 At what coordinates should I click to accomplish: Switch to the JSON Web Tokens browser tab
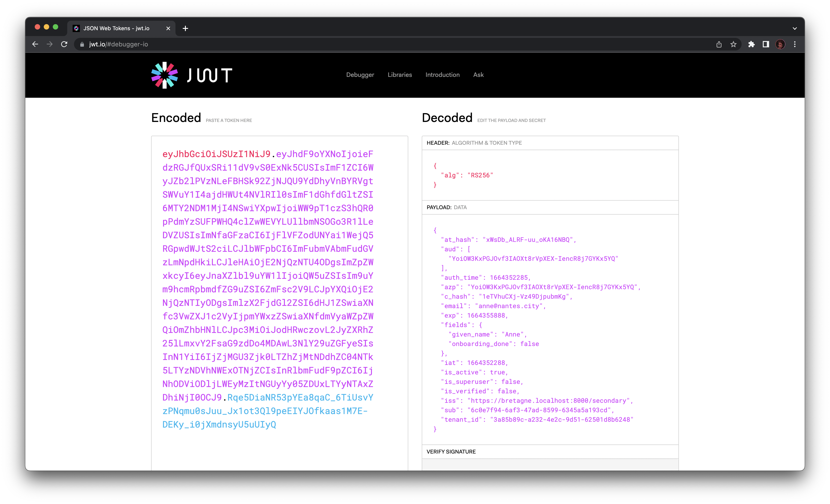[x=115, y=28]
